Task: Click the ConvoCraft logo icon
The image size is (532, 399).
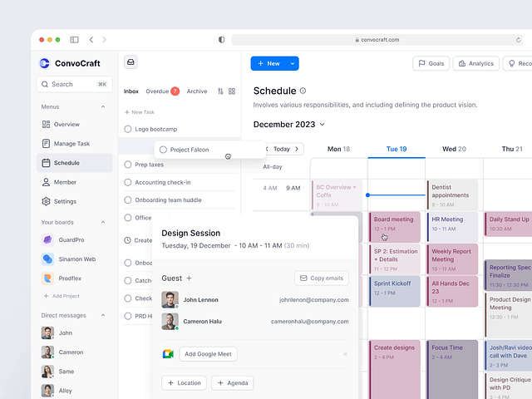Action: tap(44, 63)
